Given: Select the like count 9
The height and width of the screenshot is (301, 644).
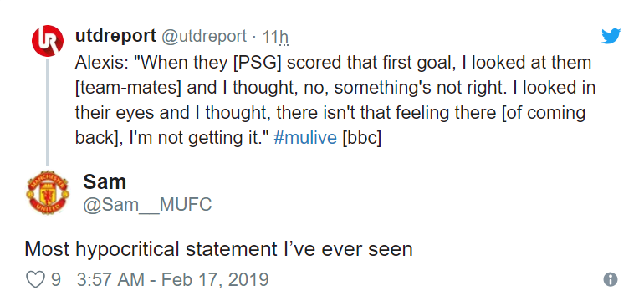Looking at the screenshot, I should [x=56, y=280].
